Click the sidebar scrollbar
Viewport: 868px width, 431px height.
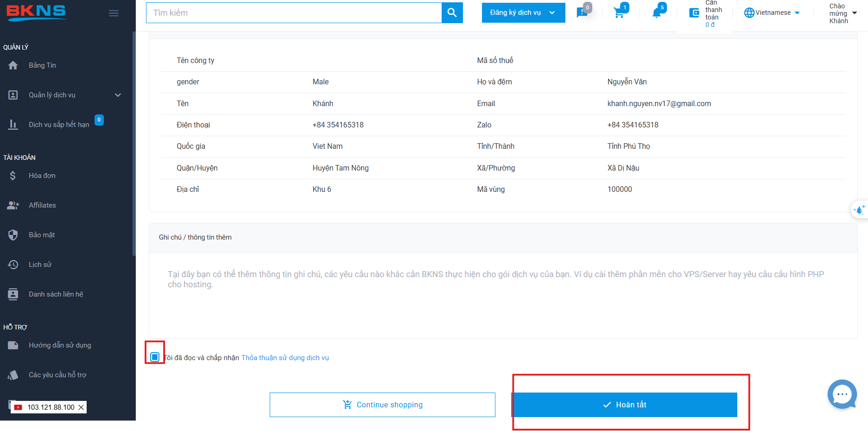pyautogui.click(x=134, y=144)
